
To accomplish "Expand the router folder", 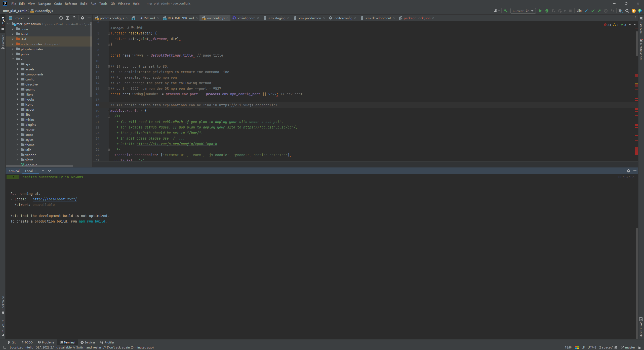I will (x=17, y=129).
